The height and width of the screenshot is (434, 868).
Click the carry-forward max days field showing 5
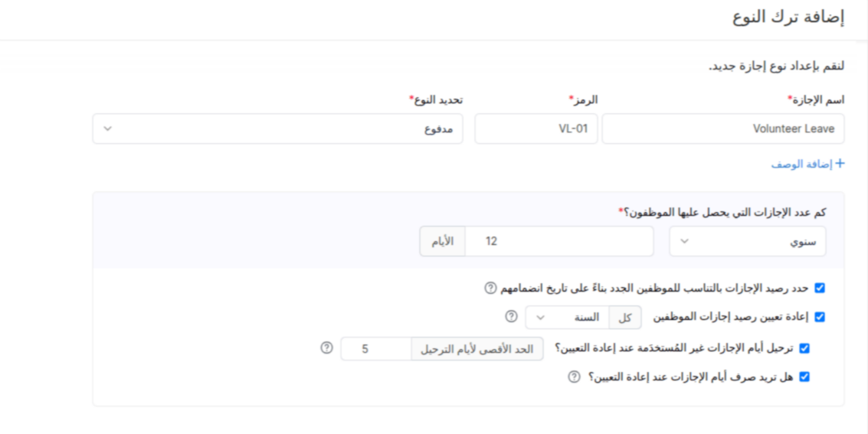tap(375, 349)
